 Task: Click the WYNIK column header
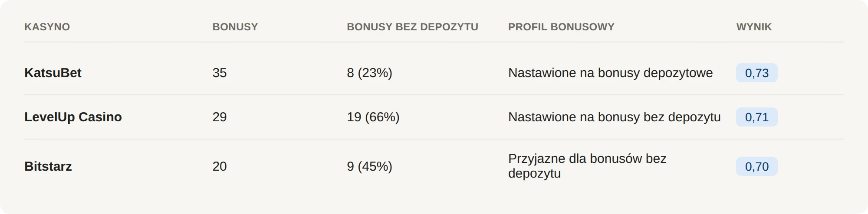754,27
